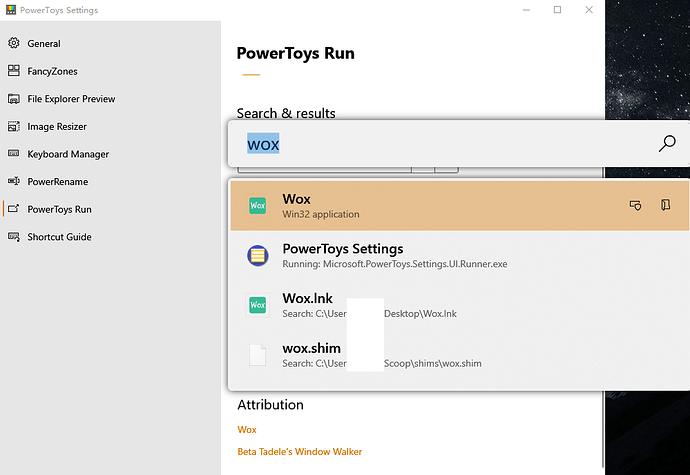Click the Shortcut Guide sidebar icon
This screenshot has height=475, width=690.
pos(14,236)
